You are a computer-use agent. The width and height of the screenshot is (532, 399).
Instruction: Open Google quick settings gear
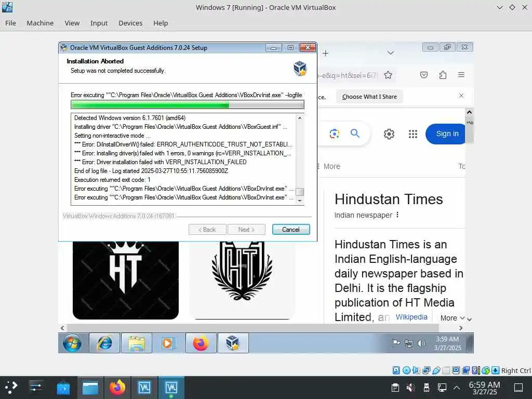click(389, 134)
